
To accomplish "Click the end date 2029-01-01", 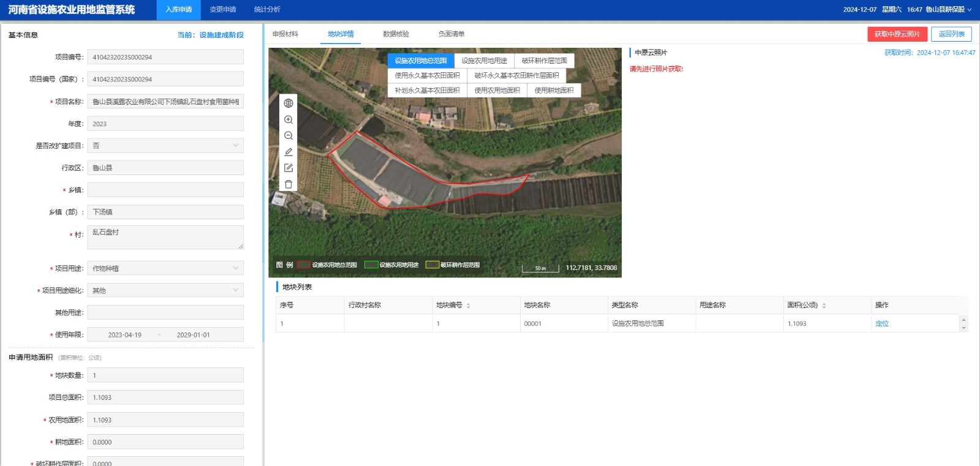I will coord(194,335).
